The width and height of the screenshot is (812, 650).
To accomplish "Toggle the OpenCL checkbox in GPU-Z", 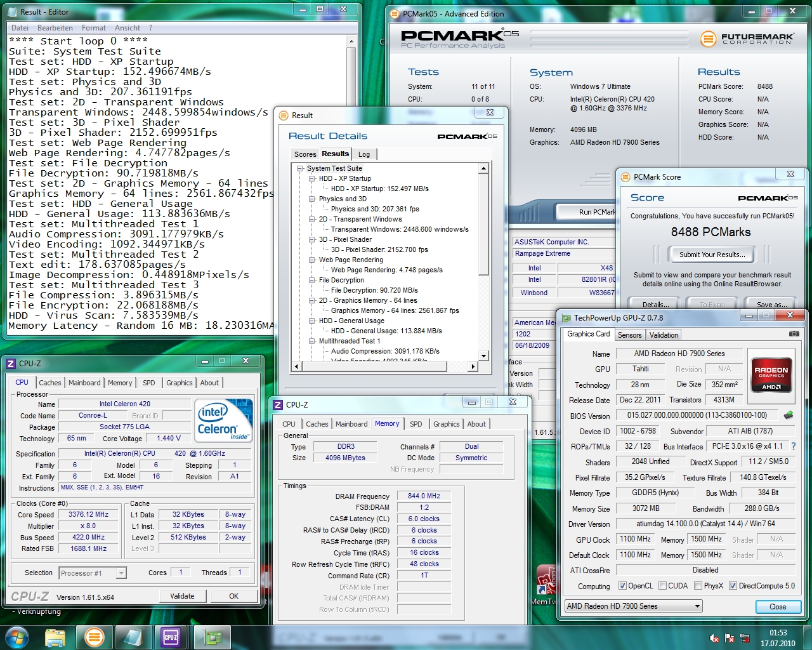I will tap(622, 586).
